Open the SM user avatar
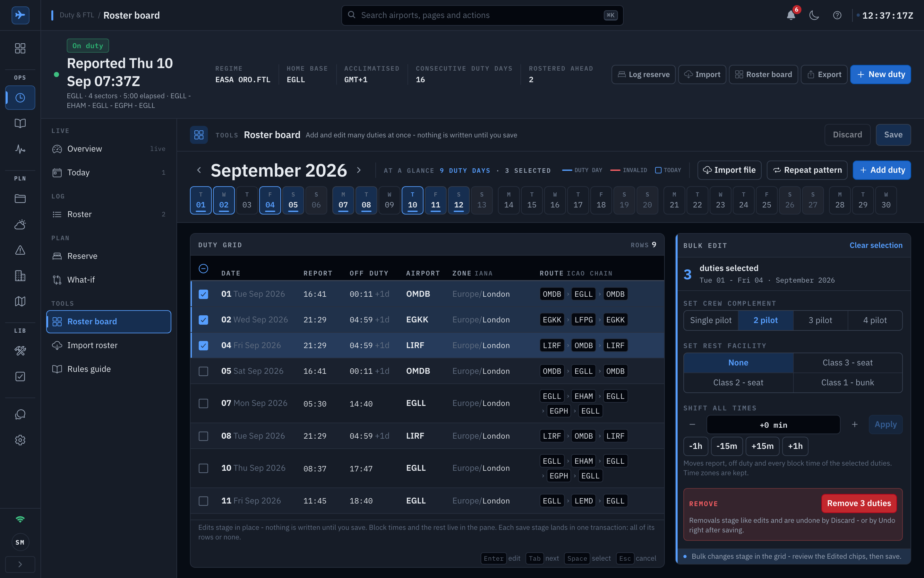 pyautogui.click(x=20, y=542)
